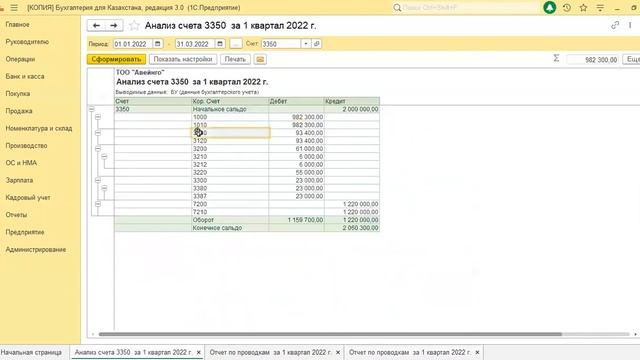Collapse the 3380 row group
The height and width of the screenshot is (360, 640).
[104, 188]
